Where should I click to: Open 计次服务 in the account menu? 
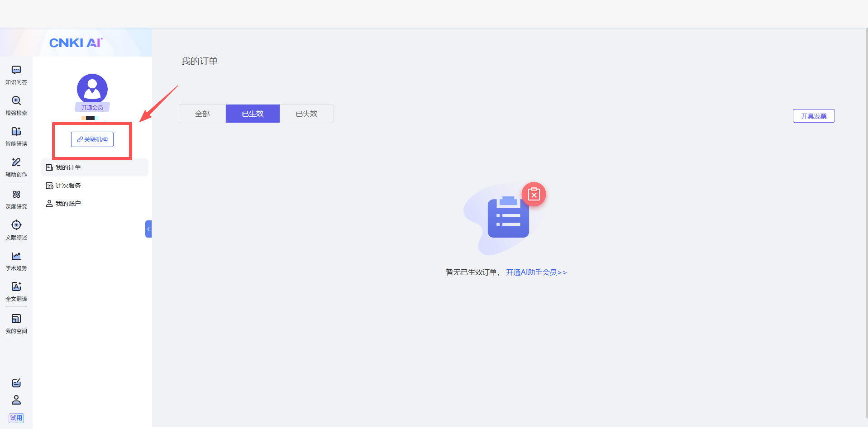(68, 186)
